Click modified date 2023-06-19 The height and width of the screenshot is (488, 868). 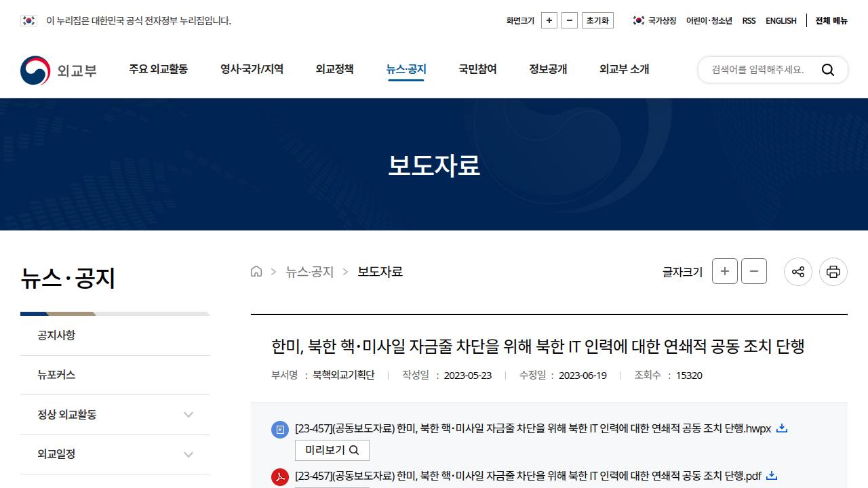583,375
